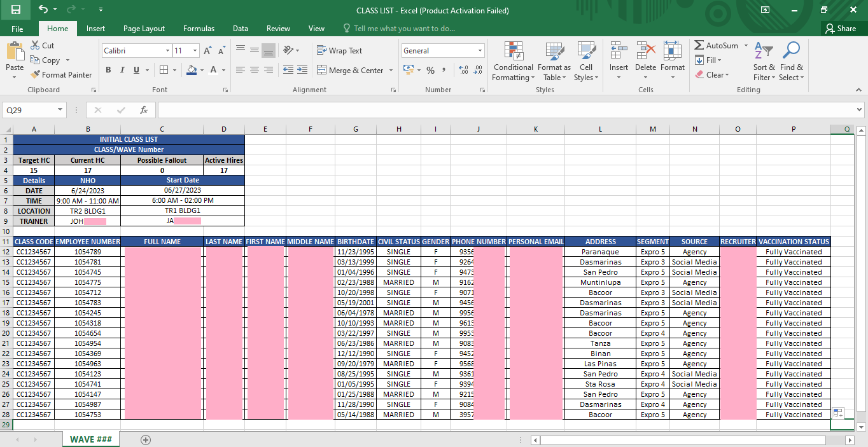Switch to the Review tab
Image resolution: width=868 pixels, height=447 pixels.
click(278, 29)
